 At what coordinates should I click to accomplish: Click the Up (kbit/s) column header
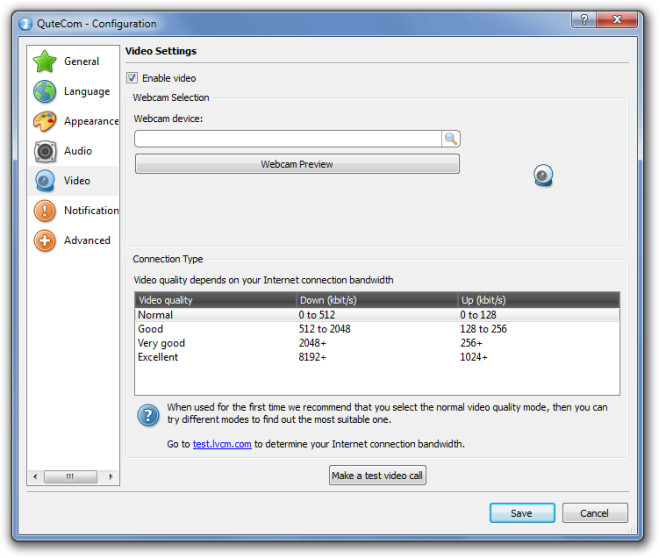(538, 300)
